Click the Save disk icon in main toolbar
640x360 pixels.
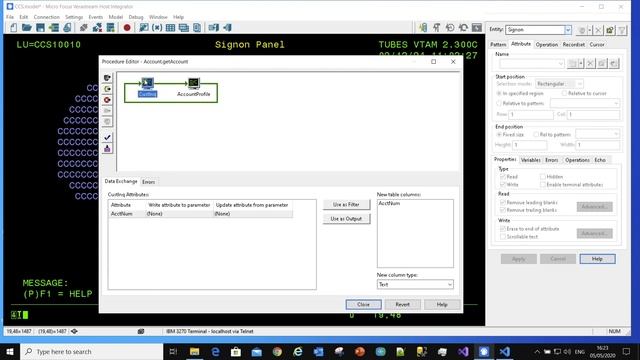(x=40, y=28)
